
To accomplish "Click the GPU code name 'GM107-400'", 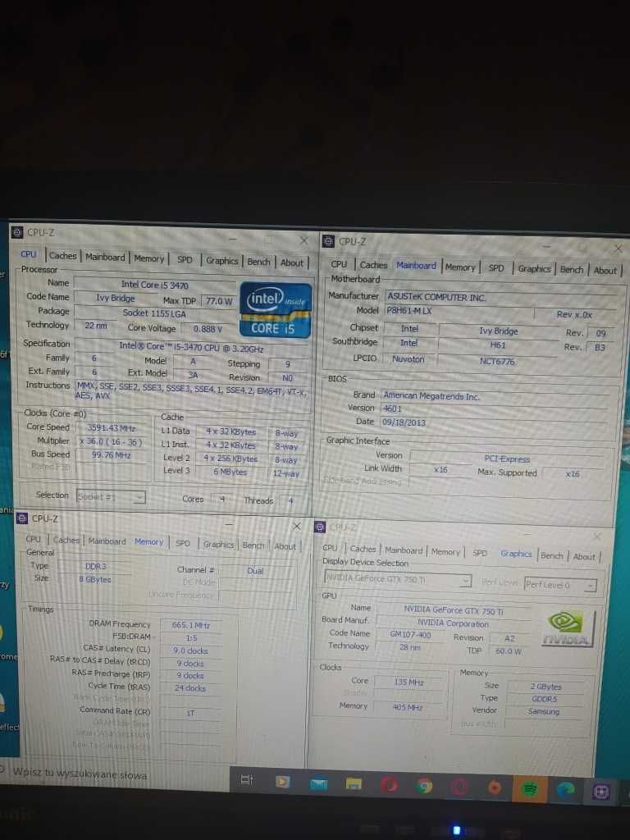I will [410, 634].
